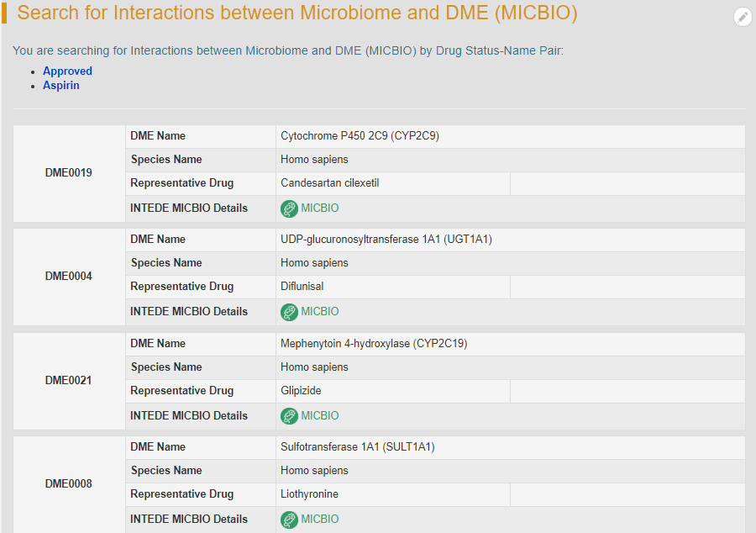
Task: Open the MICBIO text link for DME0008
Action: click(x=320, y=520)
